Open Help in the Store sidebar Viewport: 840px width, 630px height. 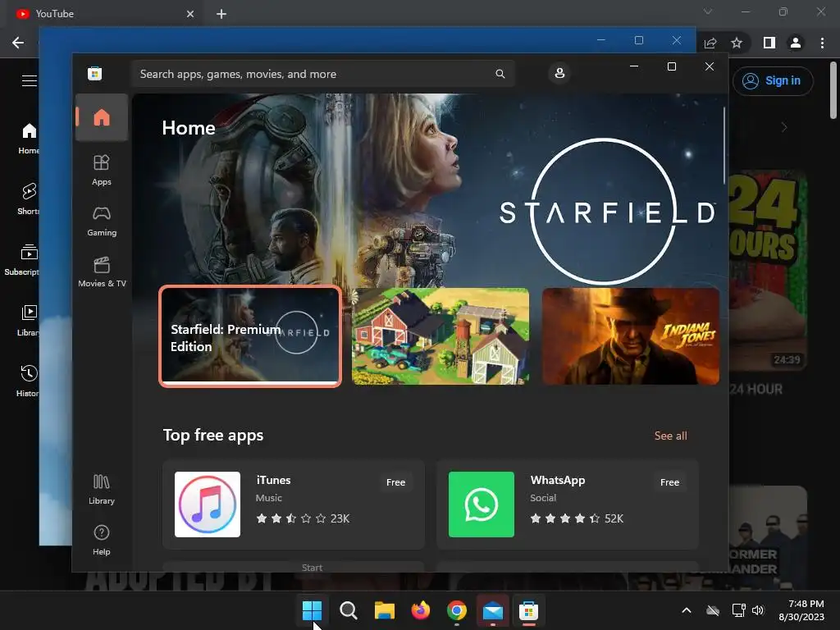pos(101,541)
